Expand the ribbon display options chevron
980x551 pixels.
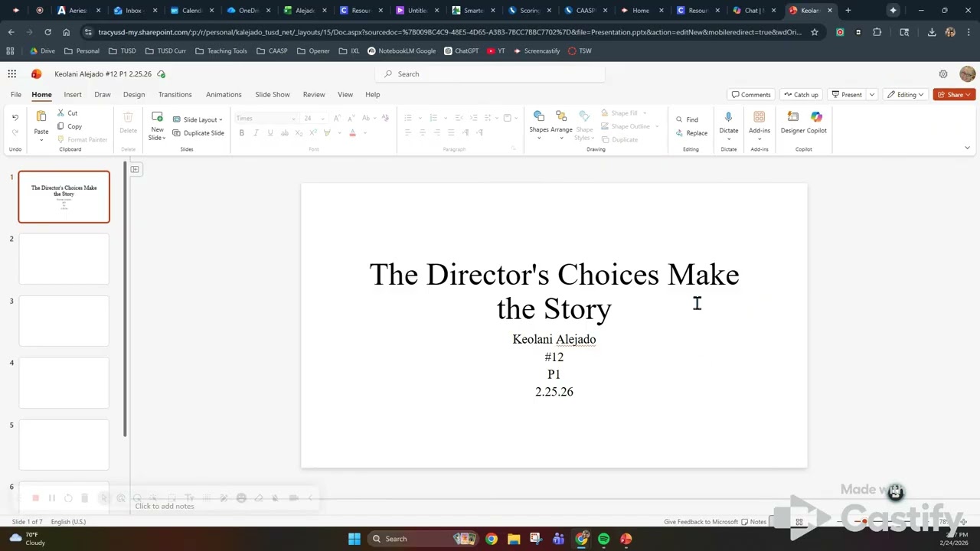(967, 148)
